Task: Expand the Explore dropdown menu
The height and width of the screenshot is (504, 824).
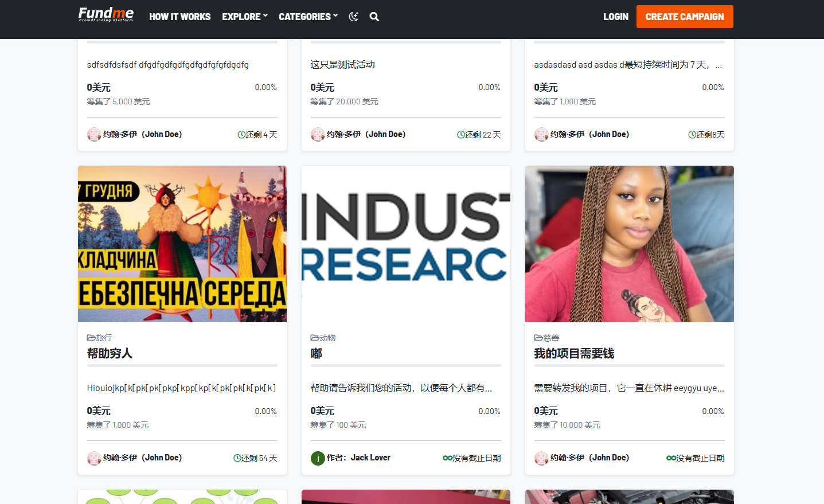Action: pyautogui.click(x=245, y=17)
